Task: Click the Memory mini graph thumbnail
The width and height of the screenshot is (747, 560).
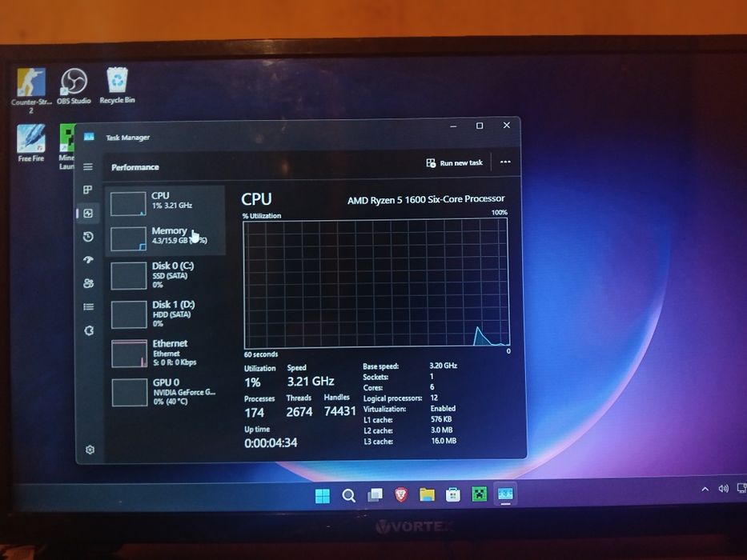Action: pyautogui.click(x=128, y=238)
